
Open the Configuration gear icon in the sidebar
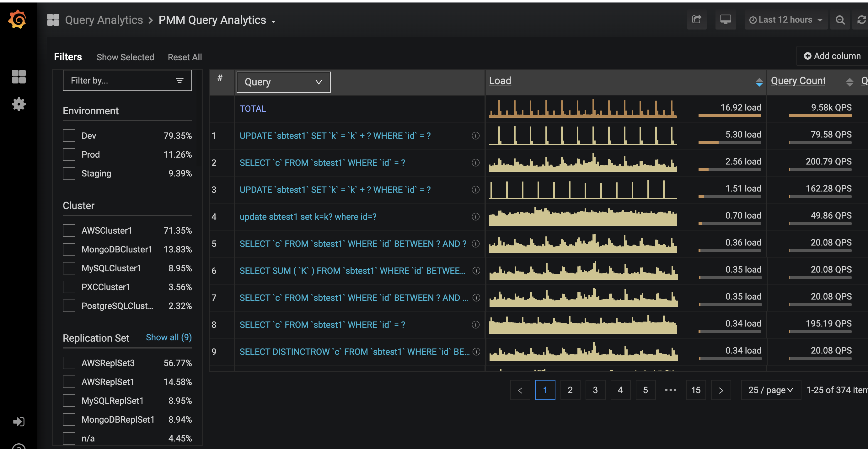(19, 104)
